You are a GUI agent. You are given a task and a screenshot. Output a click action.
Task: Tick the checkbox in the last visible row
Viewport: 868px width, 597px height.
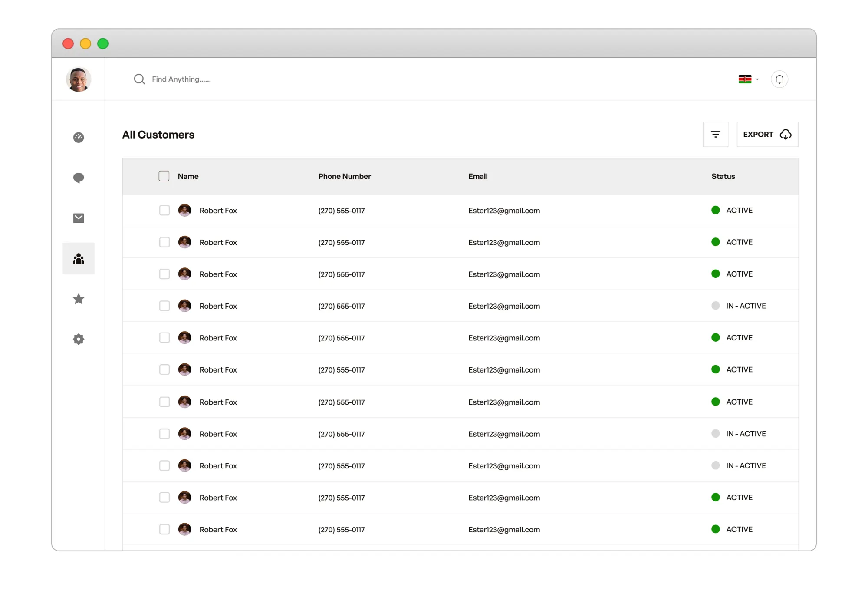(164, 529)
